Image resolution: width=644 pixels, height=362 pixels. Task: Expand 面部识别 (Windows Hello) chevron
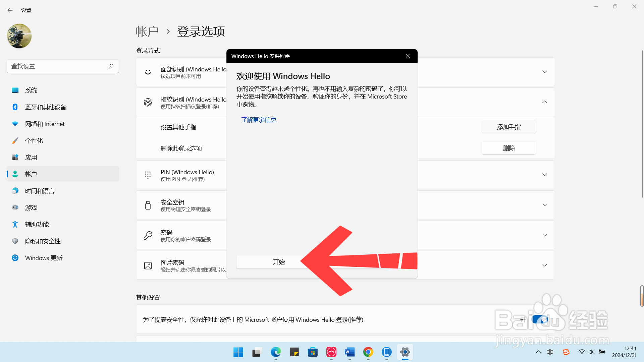pos(545,72)
